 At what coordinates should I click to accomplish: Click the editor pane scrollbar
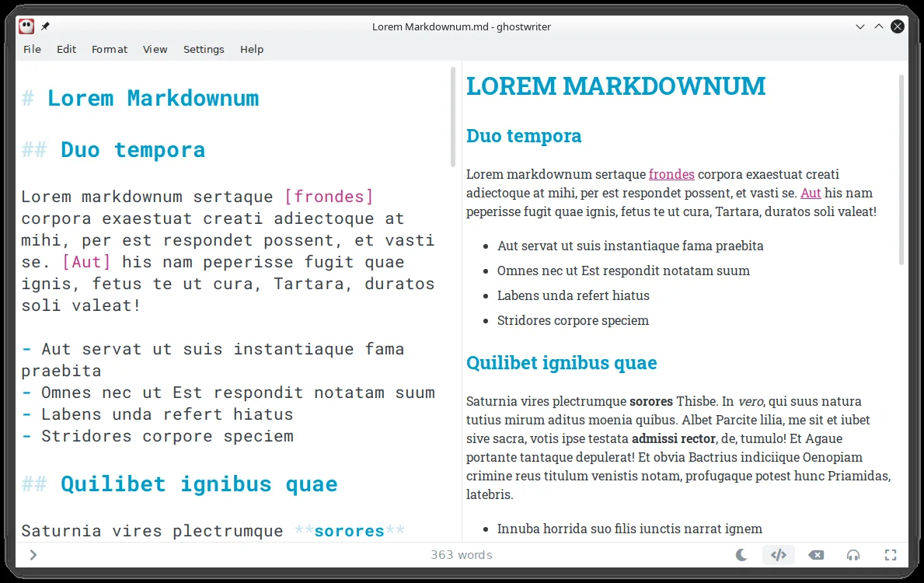click(452, 117)
